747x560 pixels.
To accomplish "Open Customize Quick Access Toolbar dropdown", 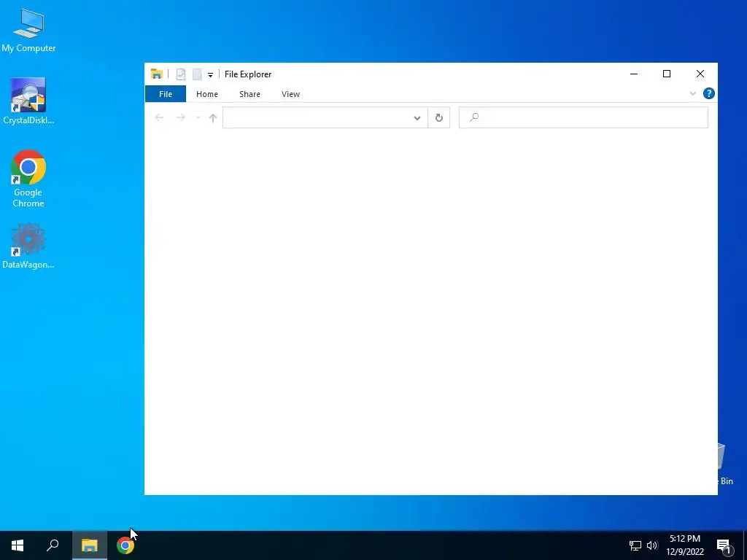I will (210, 75).
